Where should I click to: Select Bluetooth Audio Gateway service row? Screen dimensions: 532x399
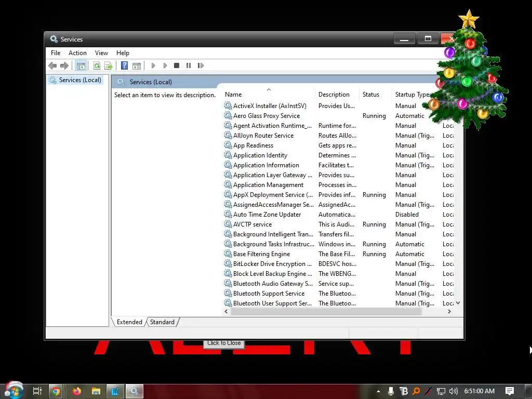(339, 283)
